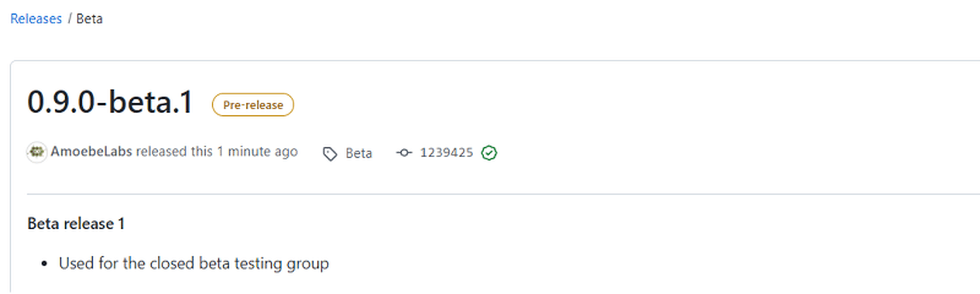Screen dimensions: 980x294
Task: Open the 0.9.0-beta.1 release title
Action: [x=110, y=102]
